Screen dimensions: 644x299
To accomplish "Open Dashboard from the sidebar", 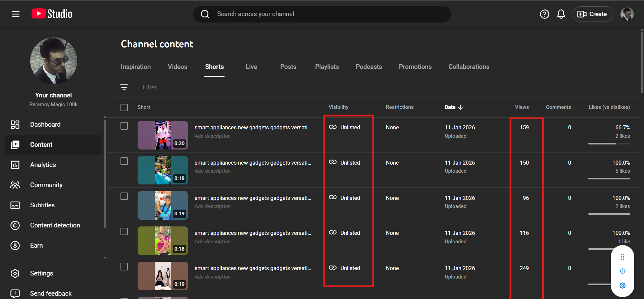I will point(45,125).
